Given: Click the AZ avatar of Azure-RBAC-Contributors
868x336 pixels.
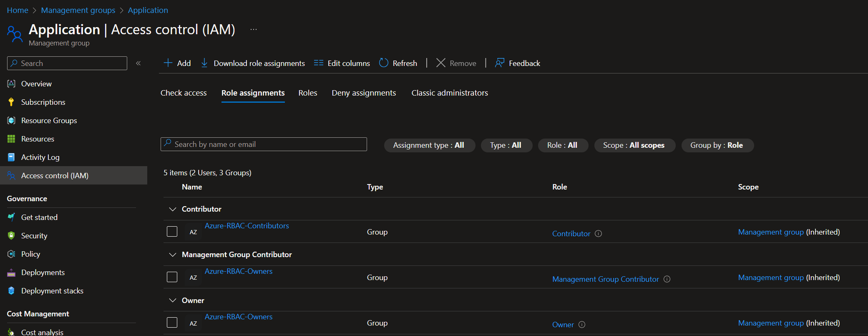Looking at the screenshot, I should (193, 232).
